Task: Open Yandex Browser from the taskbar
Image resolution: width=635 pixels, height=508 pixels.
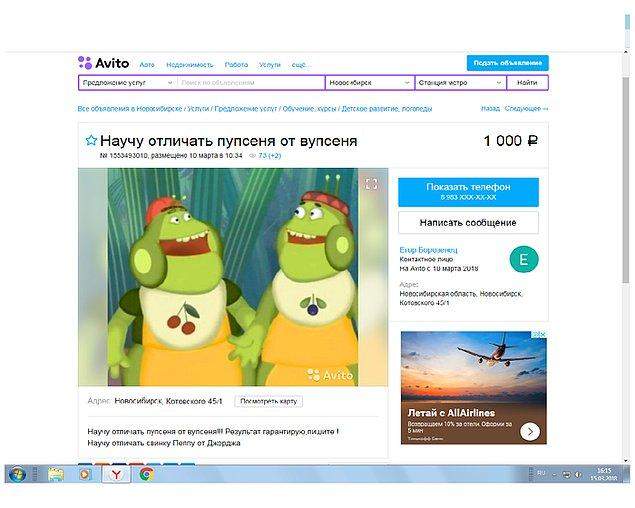Action: click(x=116, y=474)
